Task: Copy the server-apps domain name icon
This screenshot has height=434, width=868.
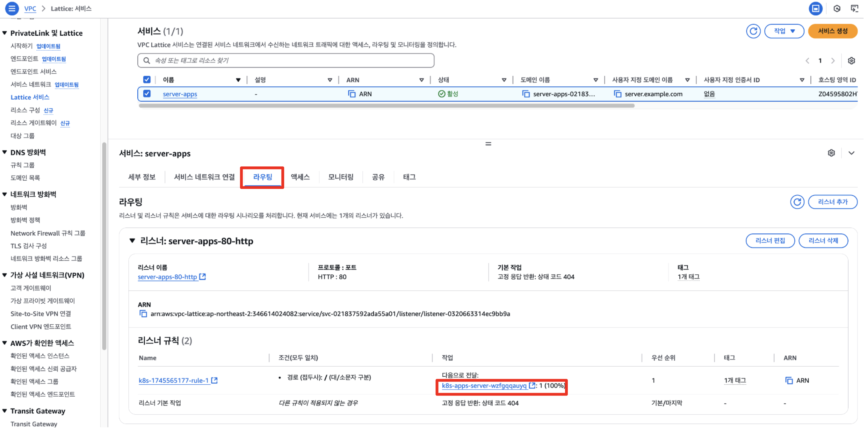Action: click(526, 94)
